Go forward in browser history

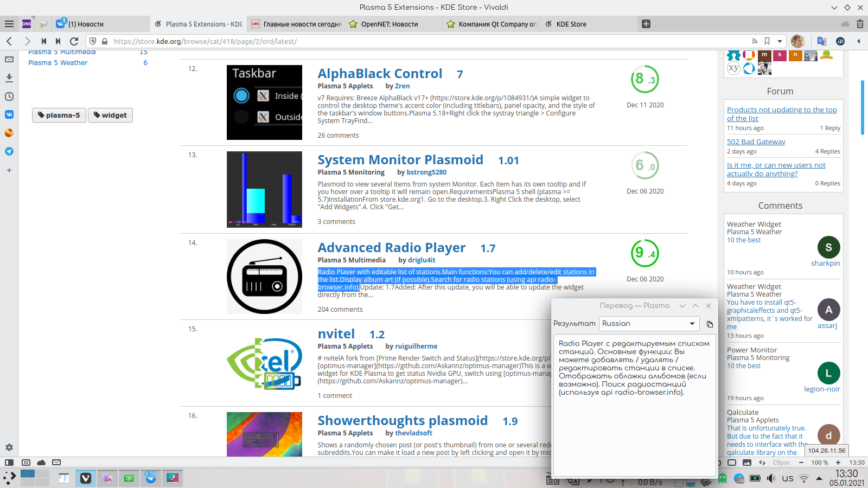point(27,41)
